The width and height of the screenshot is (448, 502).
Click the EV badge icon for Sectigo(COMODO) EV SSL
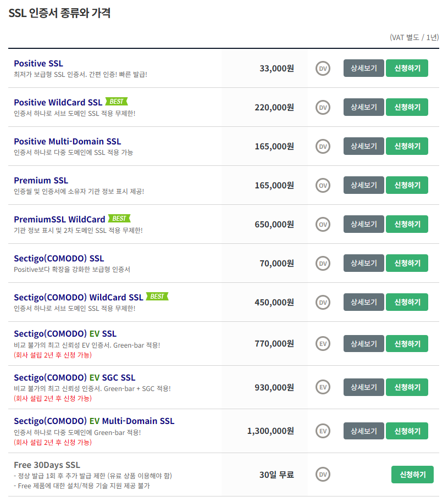point(323,343)
